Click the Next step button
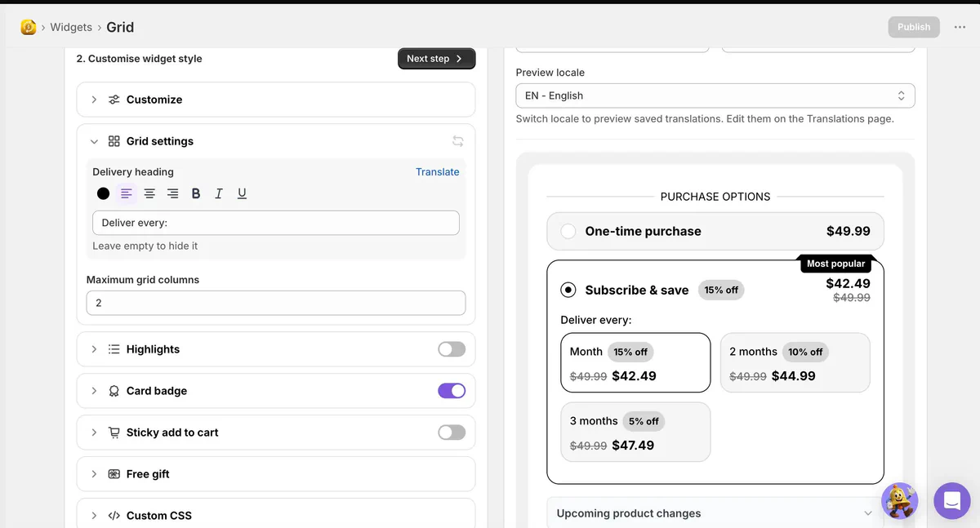This screenshot has height=528, width=980. click(x=437, y=59)
